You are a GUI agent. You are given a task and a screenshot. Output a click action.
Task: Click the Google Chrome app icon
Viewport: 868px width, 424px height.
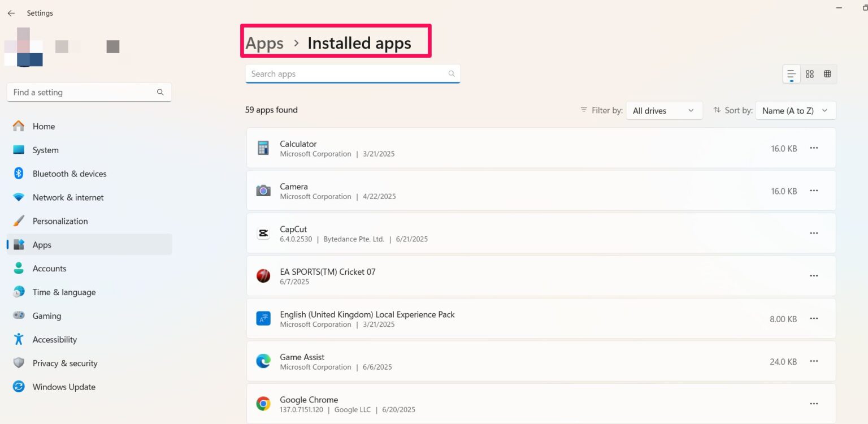click(263, 403)
